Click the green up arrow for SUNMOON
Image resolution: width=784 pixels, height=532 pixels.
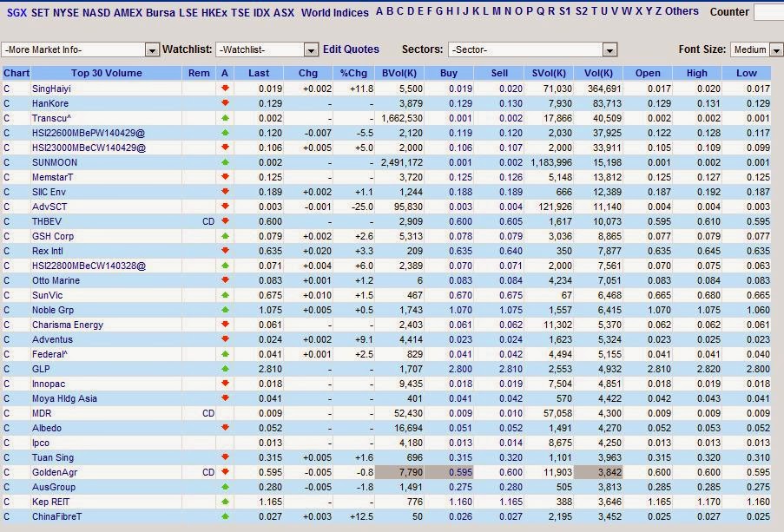tap(225, 162)
